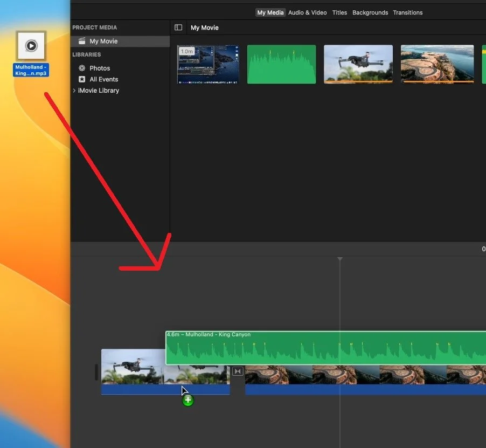Select the drone video thumbnail in media browser

358,64
